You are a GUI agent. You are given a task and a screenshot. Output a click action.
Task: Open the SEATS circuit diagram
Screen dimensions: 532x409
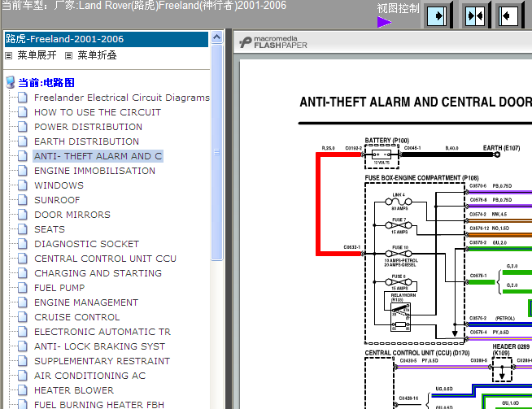(50, 229)
